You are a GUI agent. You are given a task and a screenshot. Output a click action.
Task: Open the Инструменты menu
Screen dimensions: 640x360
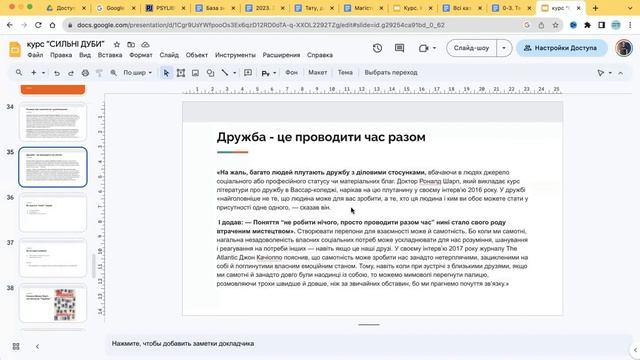tap(235, 55)
